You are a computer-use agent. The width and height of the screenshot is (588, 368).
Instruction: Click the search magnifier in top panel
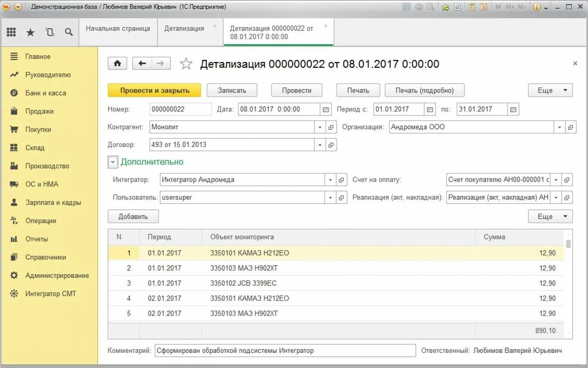pos(68,32)
